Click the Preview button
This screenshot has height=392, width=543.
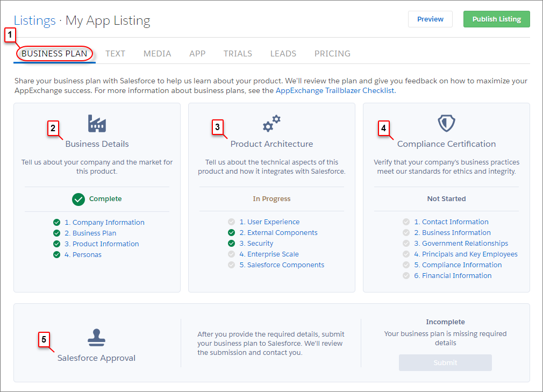click(430, 19)
